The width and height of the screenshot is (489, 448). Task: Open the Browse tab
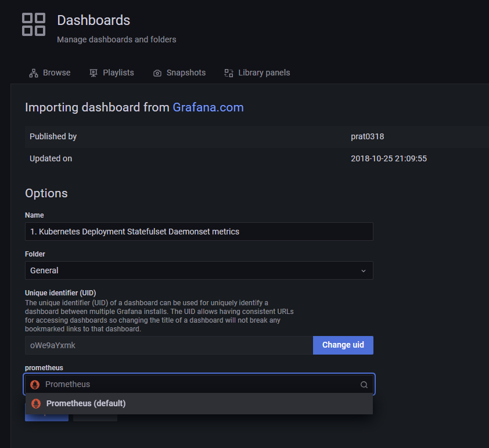click(x=50, y=73)
